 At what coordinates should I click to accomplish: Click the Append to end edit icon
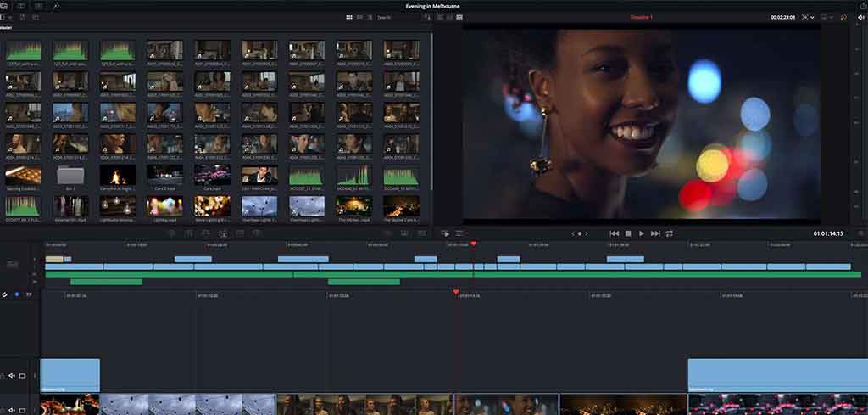189,233
